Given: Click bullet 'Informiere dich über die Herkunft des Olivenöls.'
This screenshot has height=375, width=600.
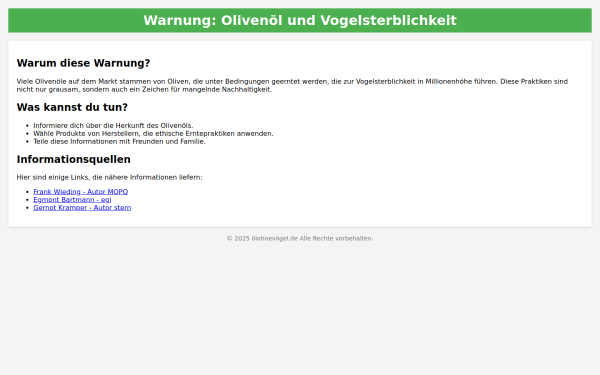Looking at the screenshot, I should point(113,126).
